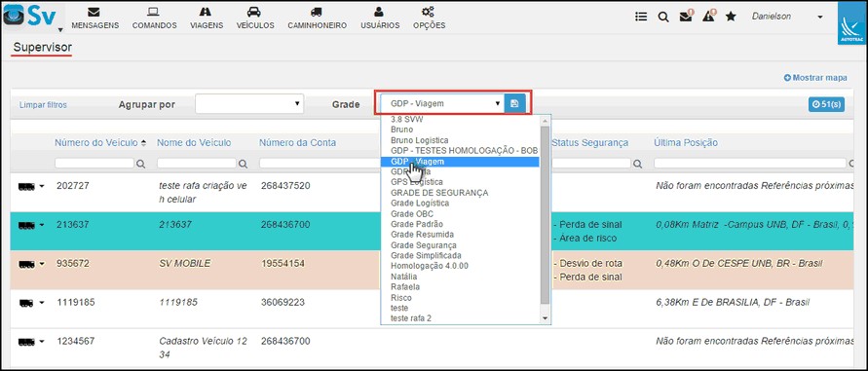Click search icon for Nome do Veículo filter
The image size is (868, 371).
tap(243, 164)
